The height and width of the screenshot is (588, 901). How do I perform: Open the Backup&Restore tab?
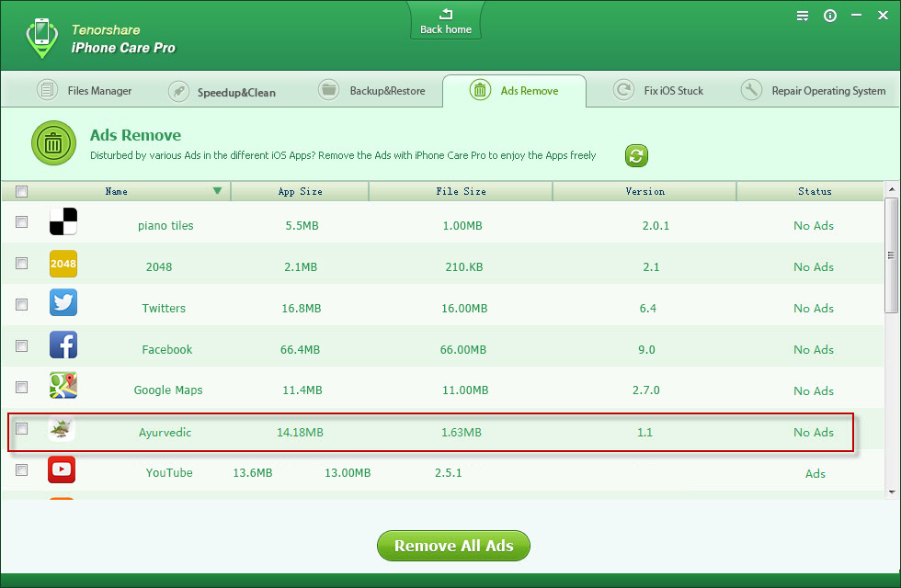(372, 91)
